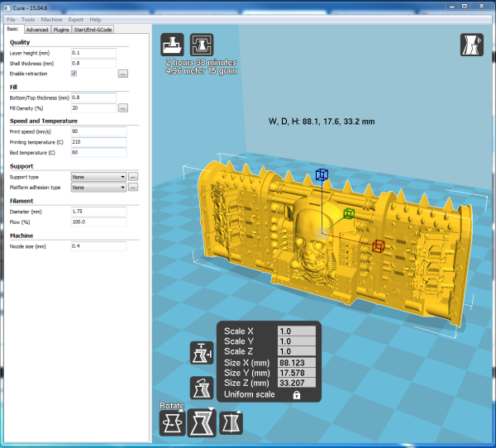
Task: Click the Printing temperature input field
Action: pyautogui.click(x=98, y=142)
